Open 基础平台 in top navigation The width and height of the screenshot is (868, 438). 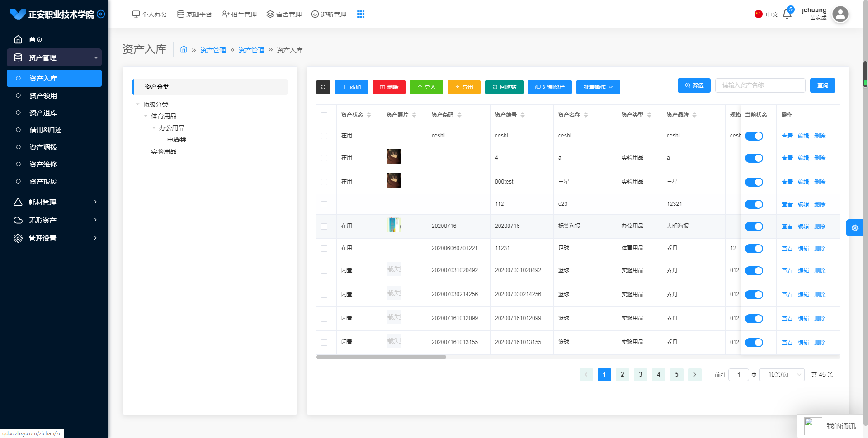coord(194,14)
